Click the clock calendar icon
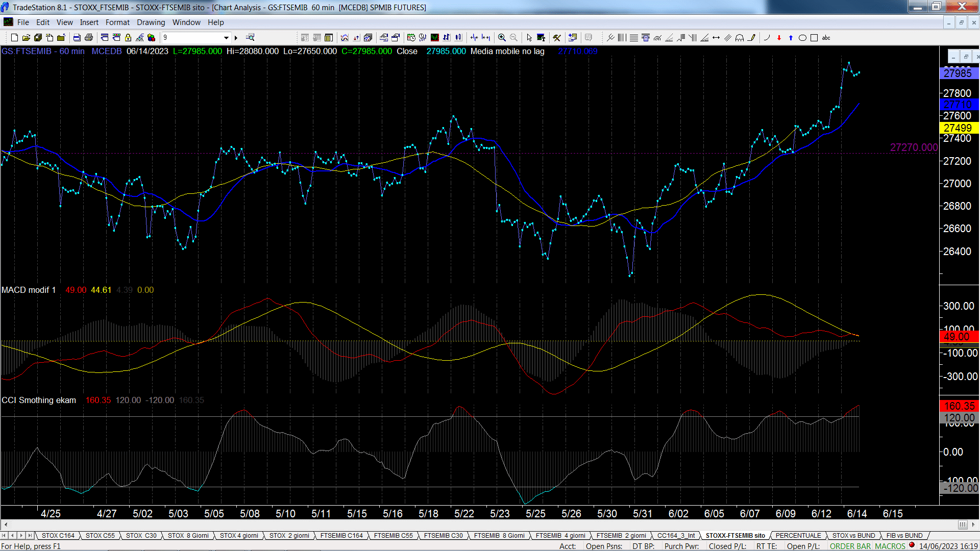980x551 pixels. 411,37
